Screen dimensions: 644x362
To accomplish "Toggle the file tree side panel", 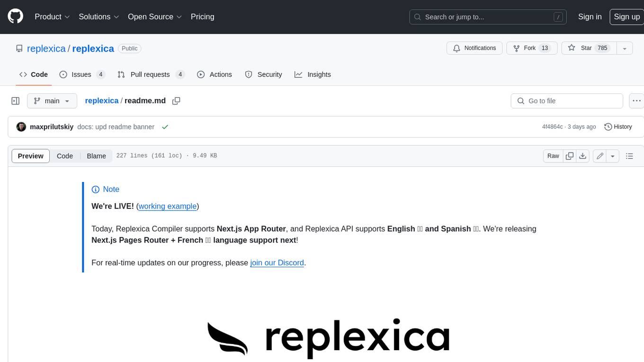I will point(16,101).
